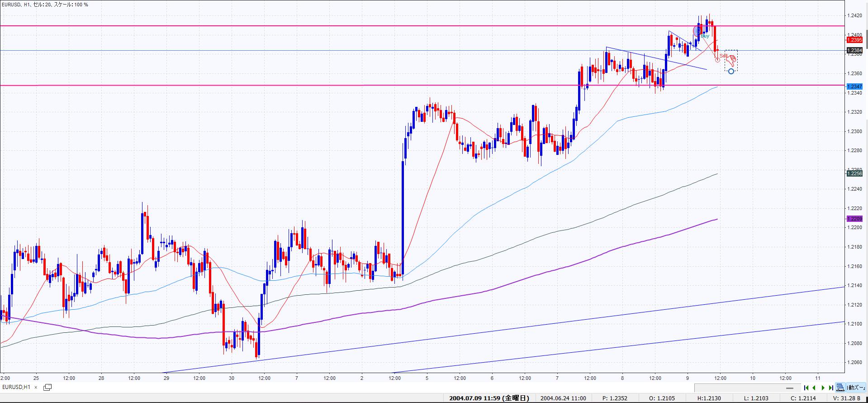Jump to the chart start with first-bar arrow
This screenshot has height=403, width=868.
pyautogui.click(x=806, y=388)
